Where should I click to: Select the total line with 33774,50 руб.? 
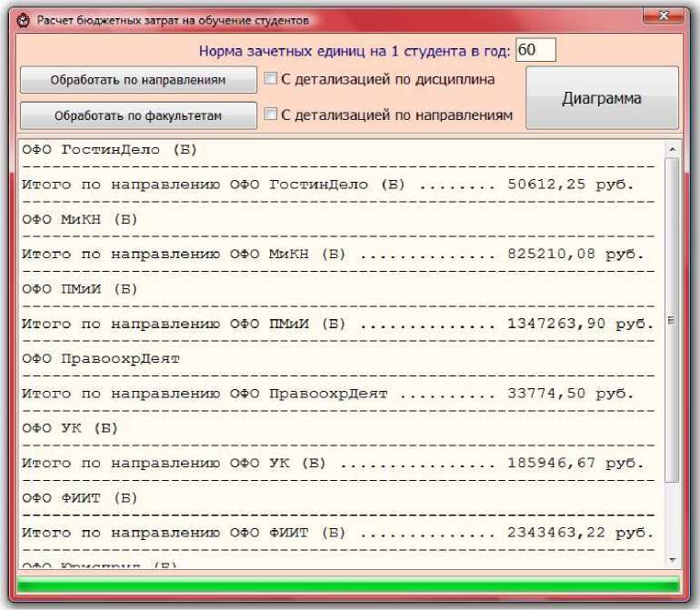click(x=327, y=394)
